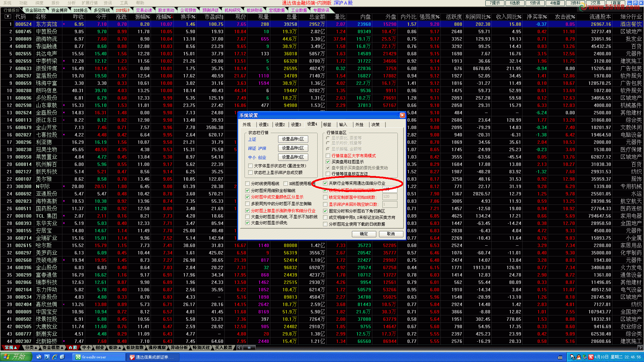Click the 7提示 button

(495, 3)
